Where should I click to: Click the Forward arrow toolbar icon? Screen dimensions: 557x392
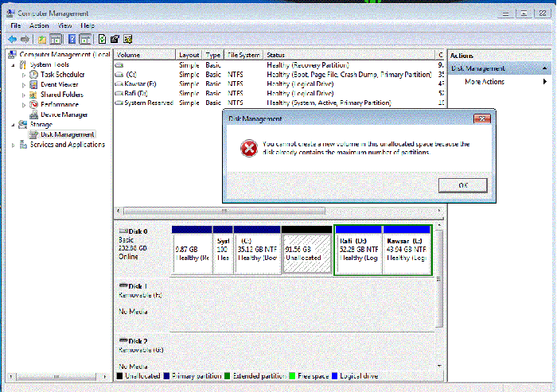(x=25, y=40)
